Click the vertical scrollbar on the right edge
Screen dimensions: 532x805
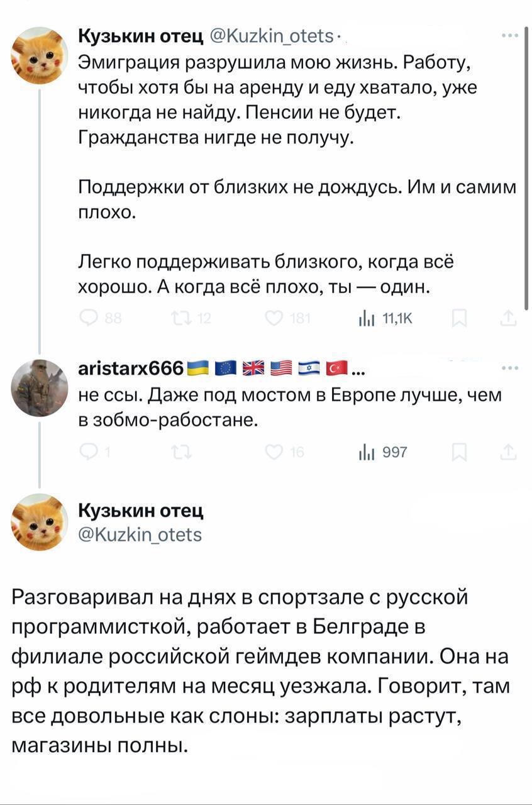click(x=526, y=170)
